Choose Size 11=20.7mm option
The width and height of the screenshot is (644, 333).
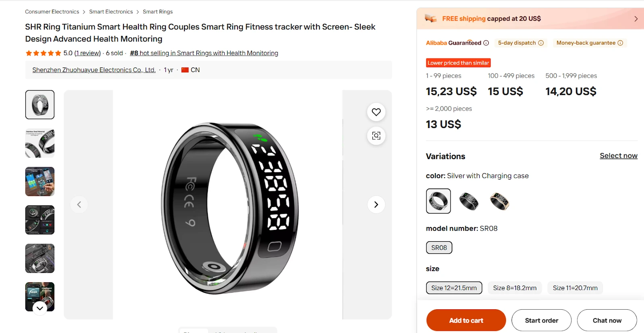tap(575, 288)
